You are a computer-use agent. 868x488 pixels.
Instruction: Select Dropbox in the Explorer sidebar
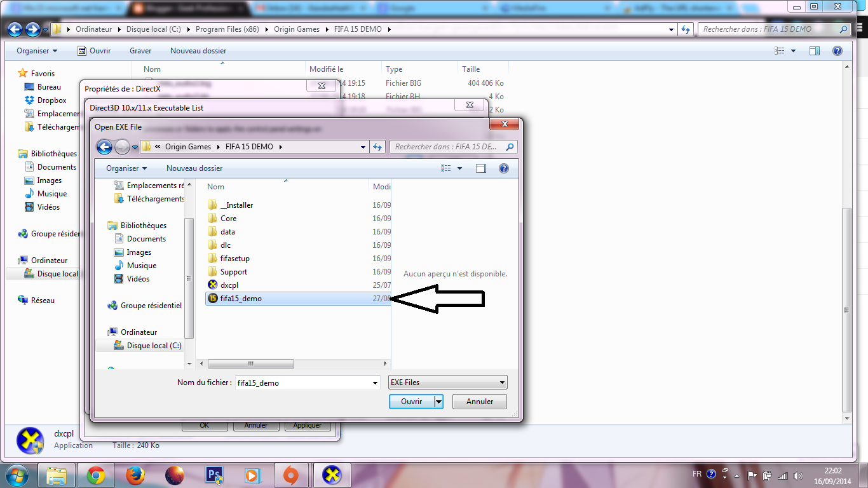pyautogui.click(x=51, y=100)
